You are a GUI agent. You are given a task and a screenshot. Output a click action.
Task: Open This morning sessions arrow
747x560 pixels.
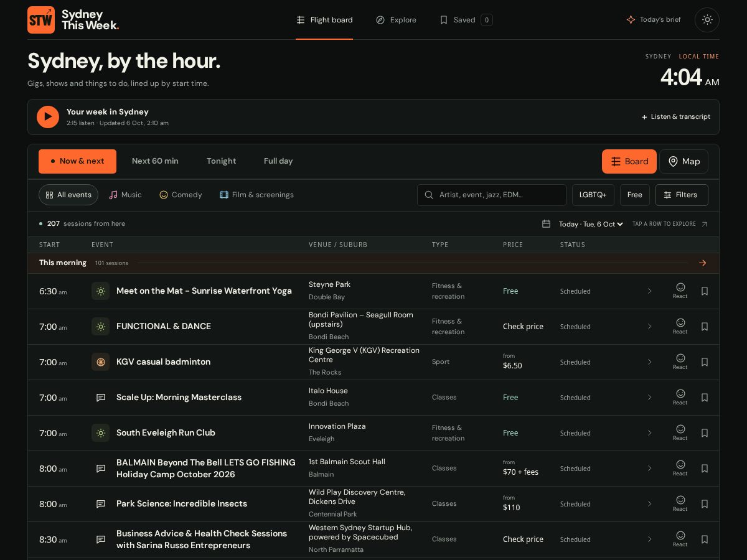(x=702, y=263)
